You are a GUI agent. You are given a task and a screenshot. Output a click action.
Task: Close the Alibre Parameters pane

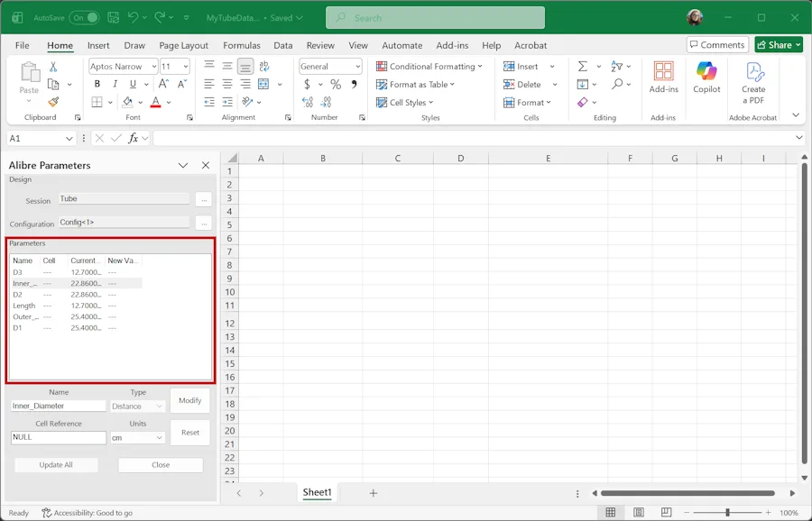click(206, 166)
